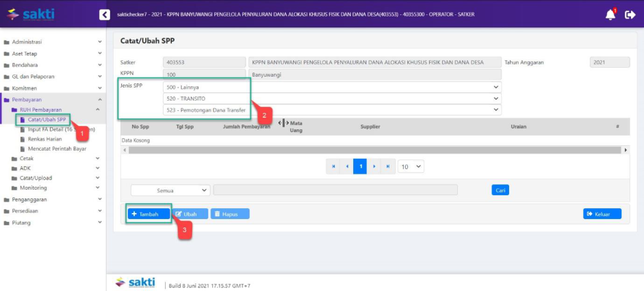
Task: Collapse sidebar with the back arrow icon
Action: coord(104,14)
